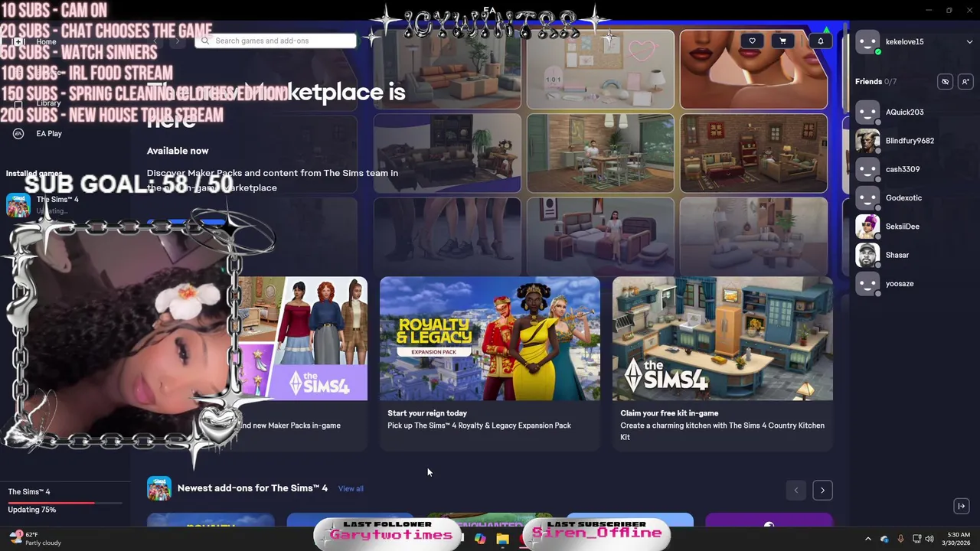The image size is (980, 551).
Task: Open File Explorer from the taskbar
Action: tap(502, 539)
